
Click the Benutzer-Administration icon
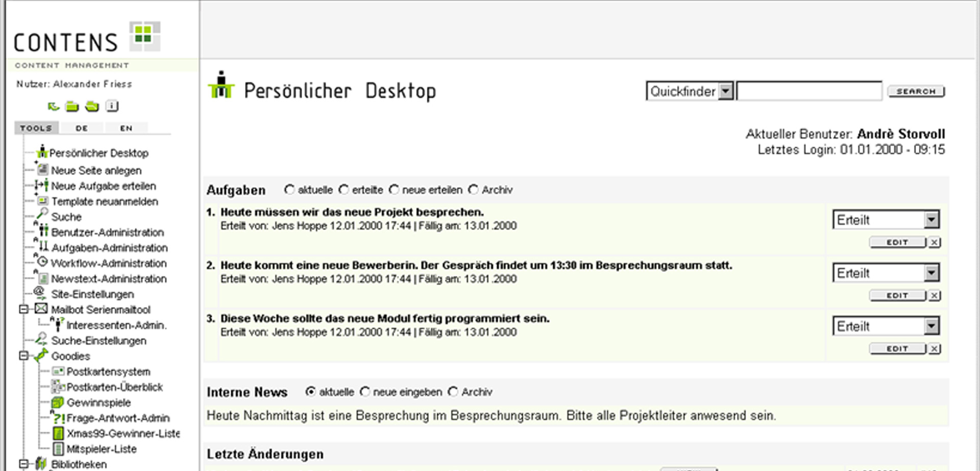43,231
